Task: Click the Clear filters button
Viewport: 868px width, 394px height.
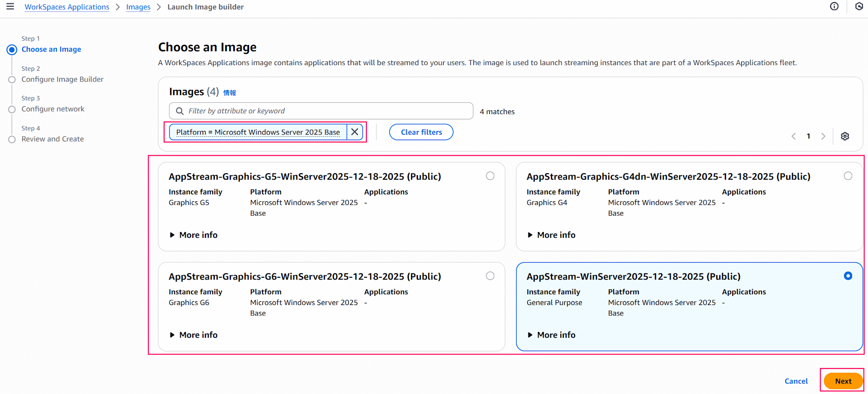Action: click(421, 132)
